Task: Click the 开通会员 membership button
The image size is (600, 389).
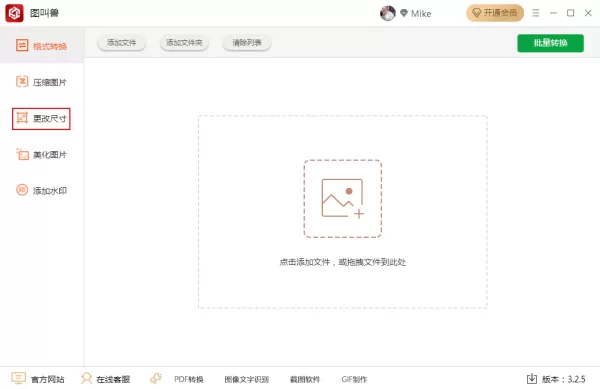Action: 495,13
